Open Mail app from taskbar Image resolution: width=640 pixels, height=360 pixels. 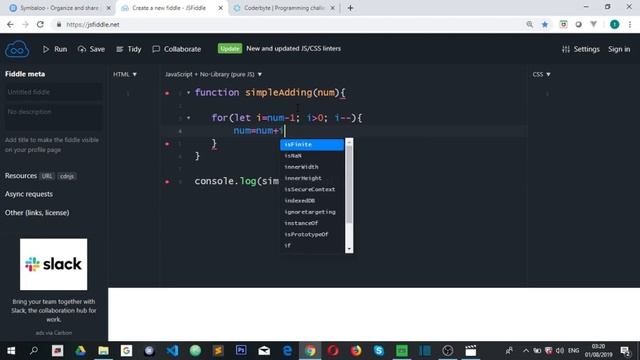264,351
